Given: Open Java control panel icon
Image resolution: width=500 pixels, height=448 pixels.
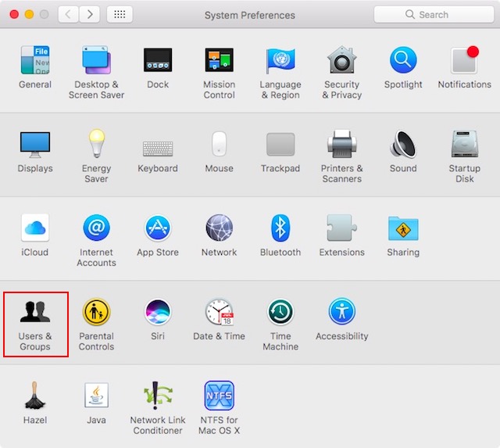Looking at the screenshot, I should [x=97, y=396].
